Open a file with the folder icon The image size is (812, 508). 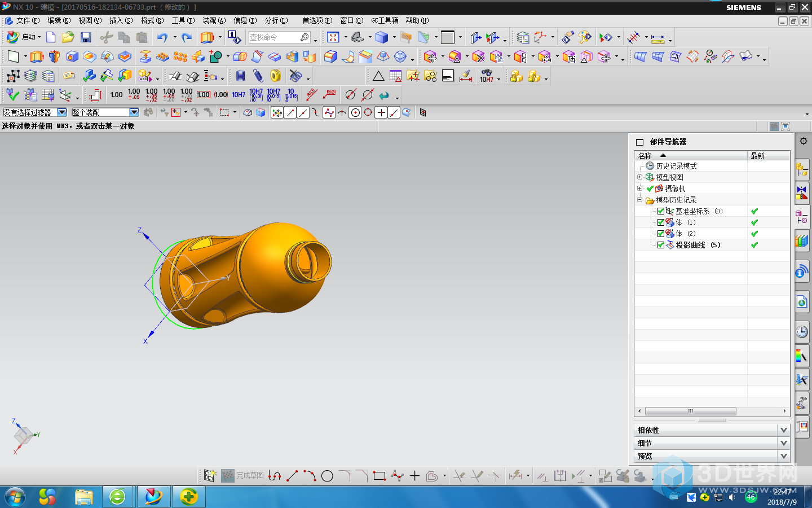pos(68,37)
